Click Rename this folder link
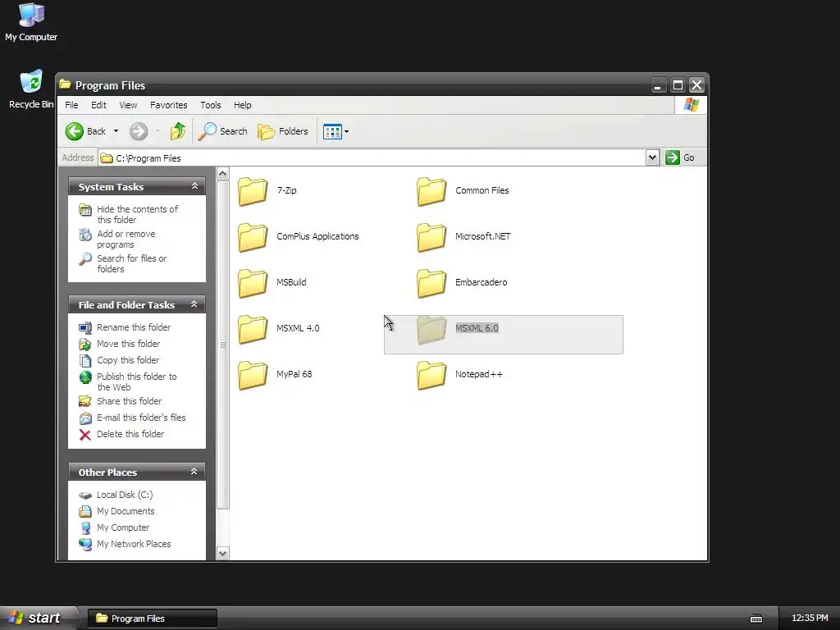Viewport: 840px width, 630px height. coord(134,327)
